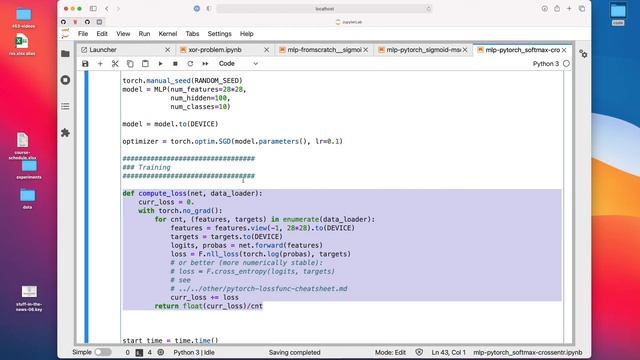Screen dimensions: 640x360
Task: Open the View menu
Action: click(123, 34)
